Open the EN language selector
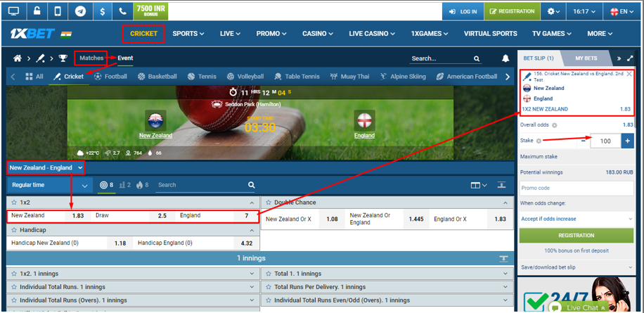644x313 pixels. coord(622,11)
